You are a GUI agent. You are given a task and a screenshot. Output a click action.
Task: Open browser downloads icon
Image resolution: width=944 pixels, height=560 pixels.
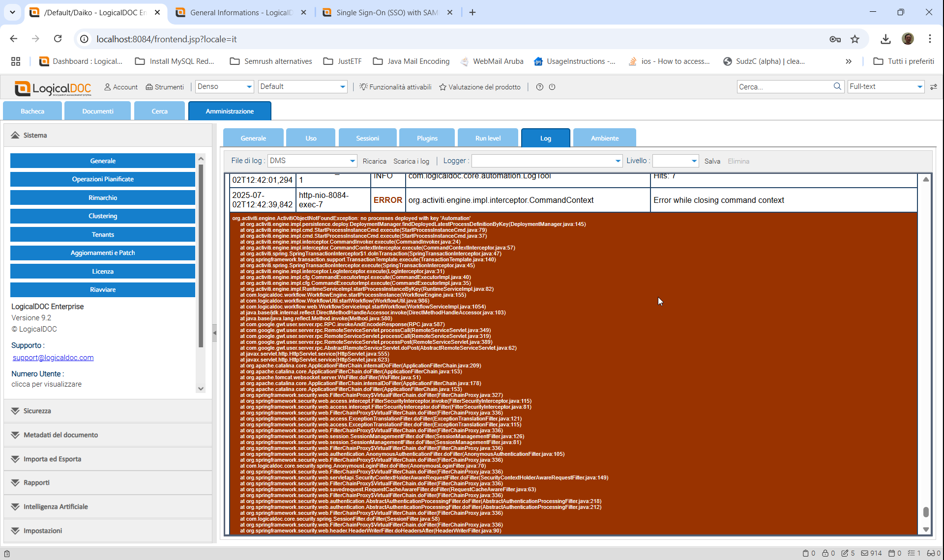click(x=885, y=39)
